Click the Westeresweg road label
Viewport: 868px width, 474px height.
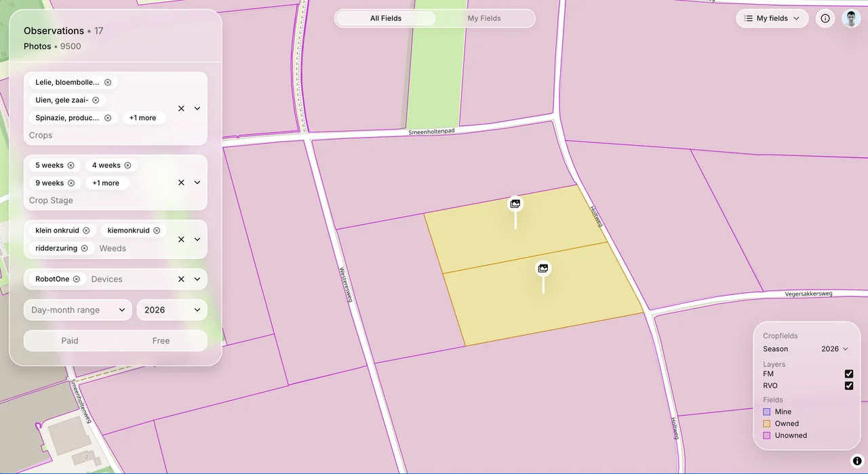[345, 285]
